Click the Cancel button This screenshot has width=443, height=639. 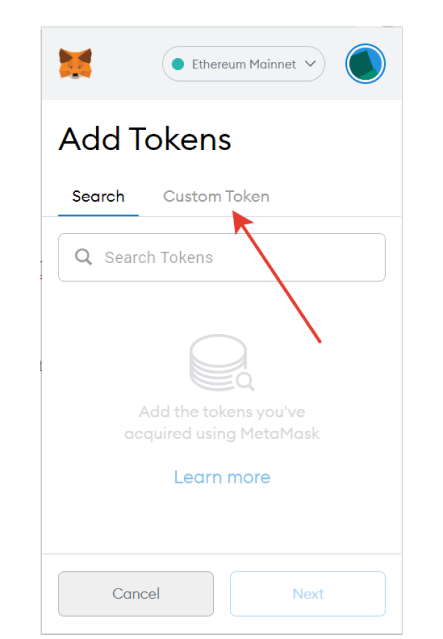(136, 593)
